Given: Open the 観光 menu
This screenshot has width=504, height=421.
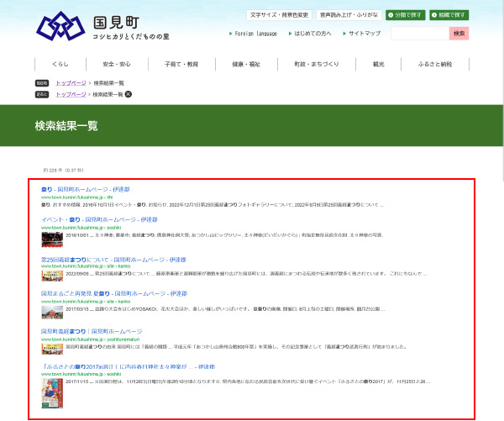Looking at the screenshot, I should 378,65.
